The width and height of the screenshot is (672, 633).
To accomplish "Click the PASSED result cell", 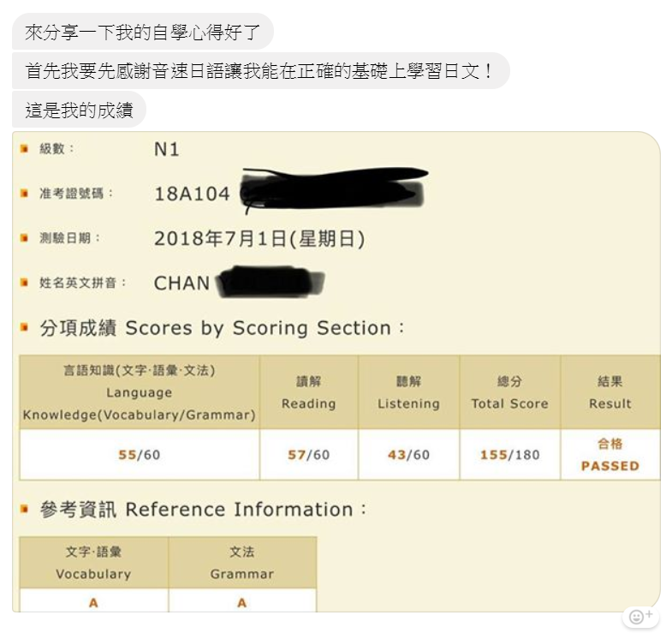I will (610, 455).
